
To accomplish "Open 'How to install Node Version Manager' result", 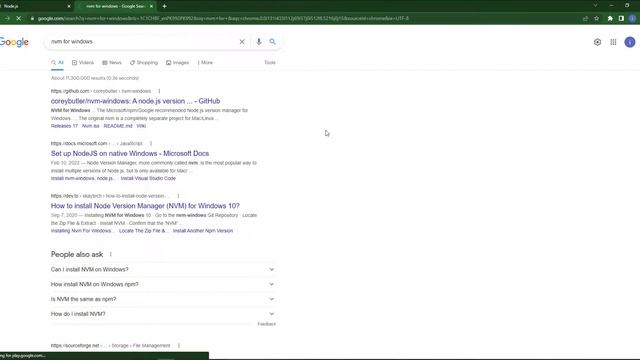I will pos(145,206).
